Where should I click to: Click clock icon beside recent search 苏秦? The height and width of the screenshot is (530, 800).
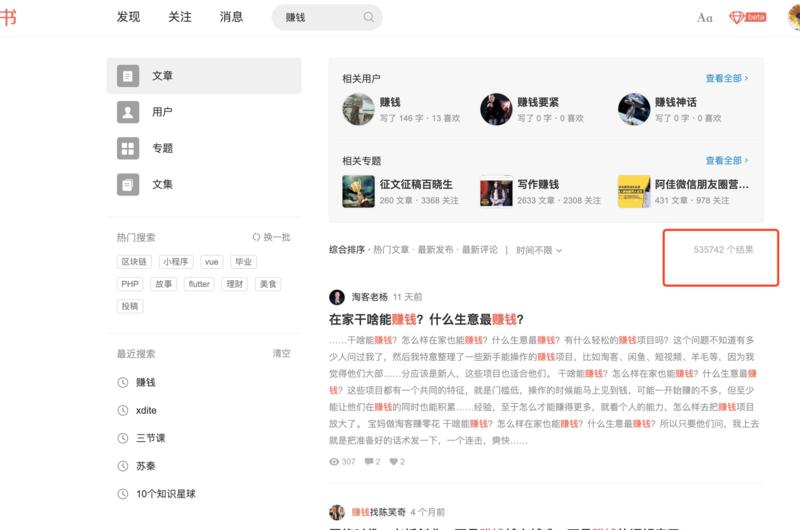(x=123, y=466)
